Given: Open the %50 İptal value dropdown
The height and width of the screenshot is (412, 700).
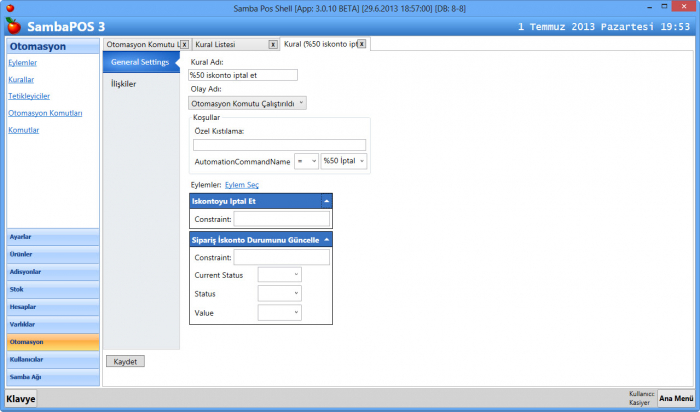Looking at the screenshot, I should pos(344,161).
